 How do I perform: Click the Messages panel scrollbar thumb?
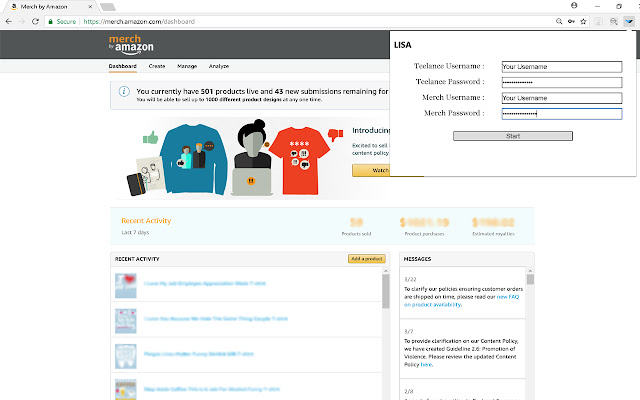pos(530,279)
